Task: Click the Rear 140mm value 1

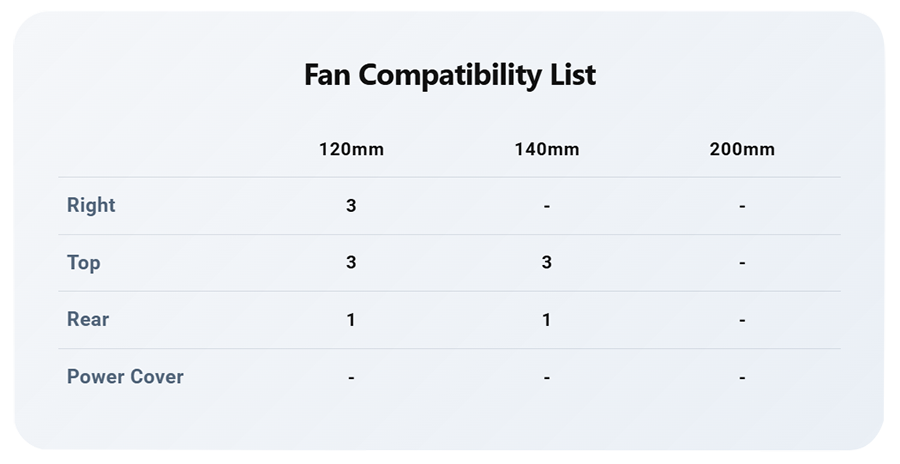Action: (x=546, y=320)
